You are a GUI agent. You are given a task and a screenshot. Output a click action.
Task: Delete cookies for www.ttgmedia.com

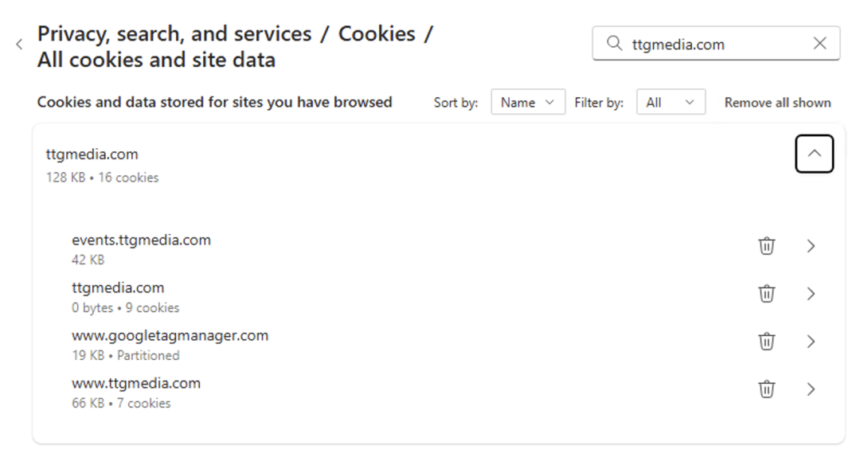pos(766,389)
